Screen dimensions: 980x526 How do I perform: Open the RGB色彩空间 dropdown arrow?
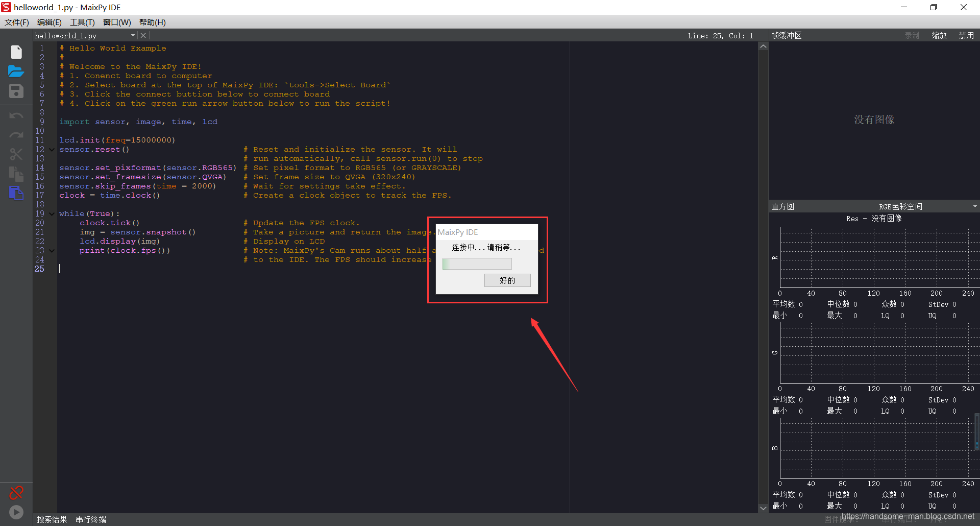click(x=974, y=206)
